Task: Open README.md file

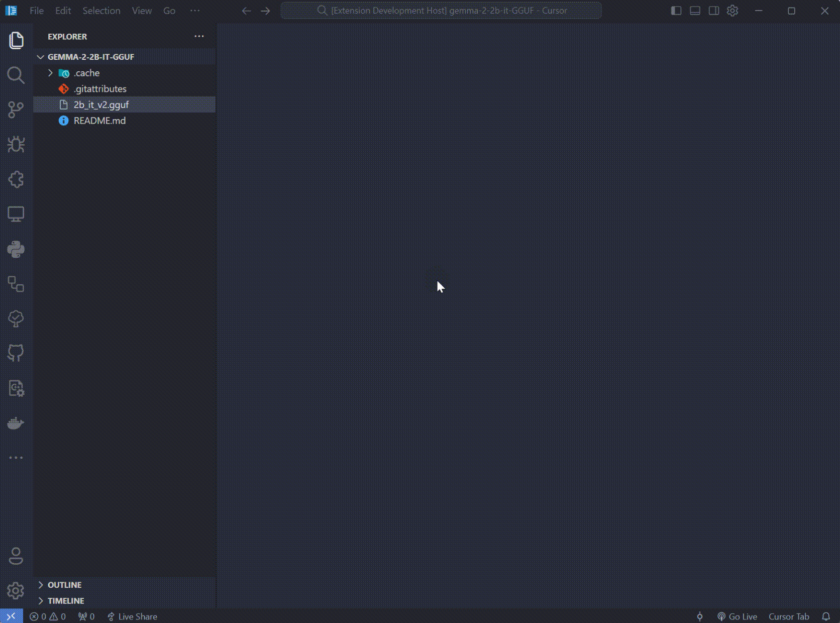Action: click(x=125, y=121)
